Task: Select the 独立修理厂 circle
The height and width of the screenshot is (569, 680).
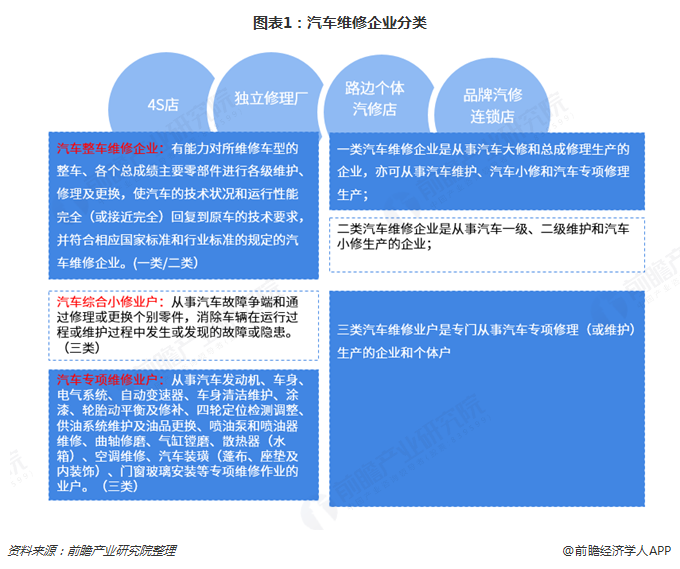Action: click(270, 92)
